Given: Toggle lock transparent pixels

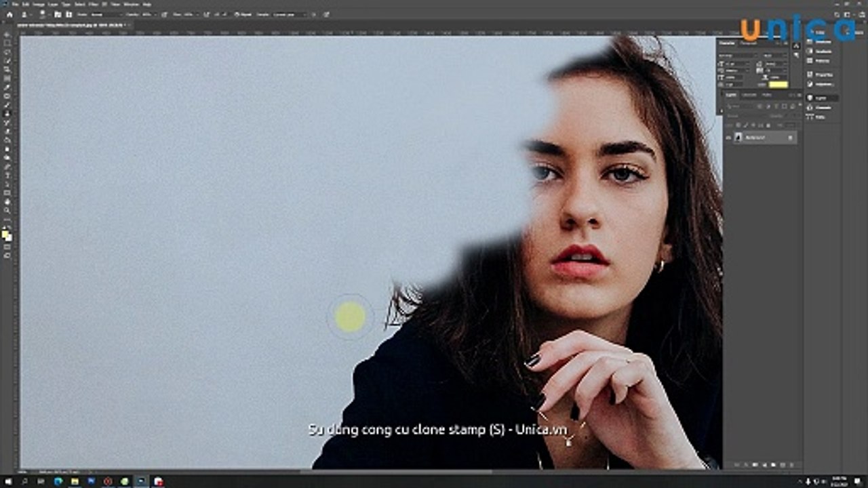Looking at the screenshot, I should [x=738, y=125].
